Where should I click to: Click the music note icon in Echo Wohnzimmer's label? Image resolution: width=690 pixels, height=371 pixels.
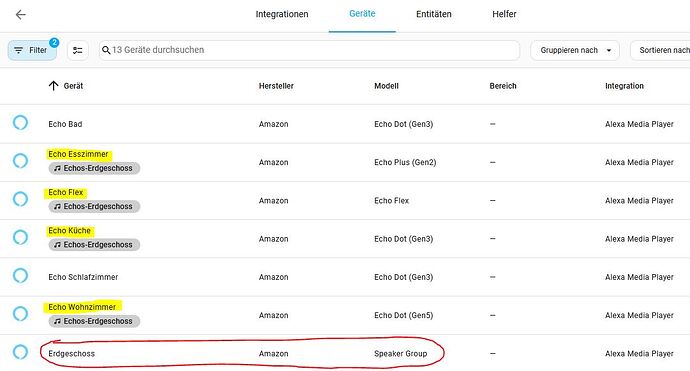(57, 321)
